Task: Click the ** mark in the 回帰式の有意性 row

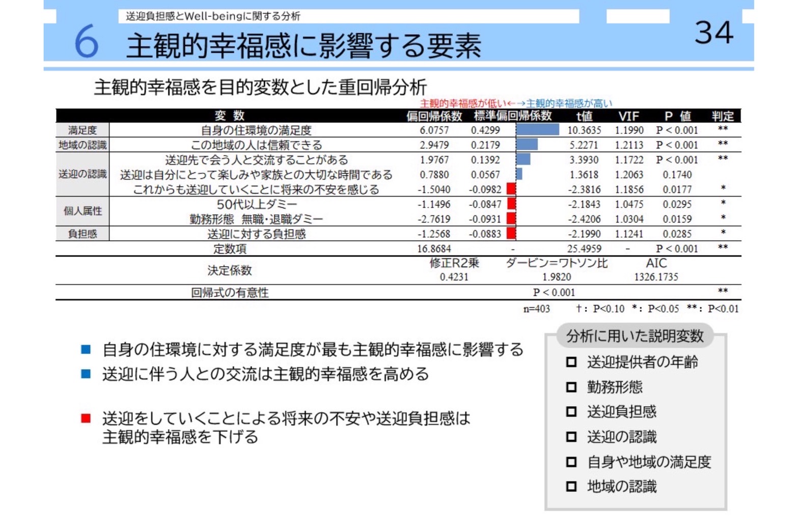Action: click(x=722, y=292)
